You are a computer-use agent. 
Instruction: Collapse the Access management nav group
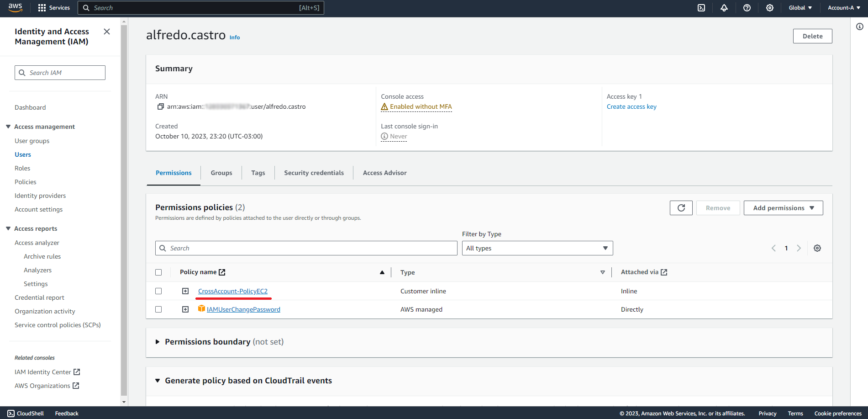coord(8,127)
